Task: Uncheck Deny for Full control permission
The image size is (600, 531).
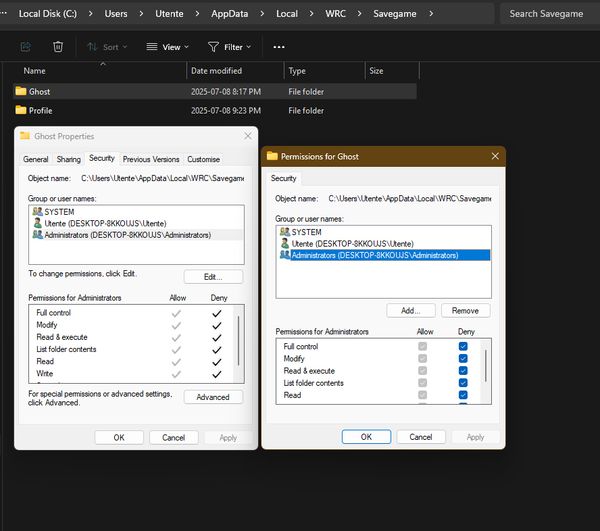Action: (x=462, y=346)
